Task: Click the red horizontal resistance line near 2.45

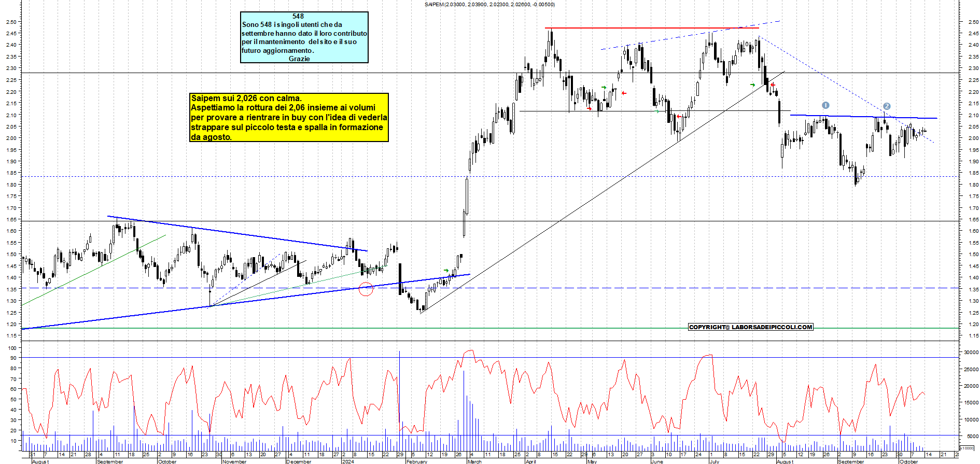Action: tap(651, 28)
